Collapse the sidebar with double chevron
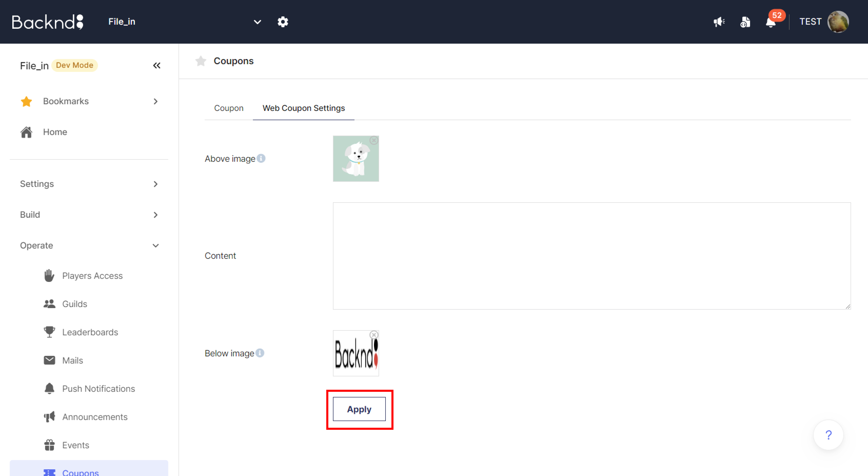 tap(157, 65)
